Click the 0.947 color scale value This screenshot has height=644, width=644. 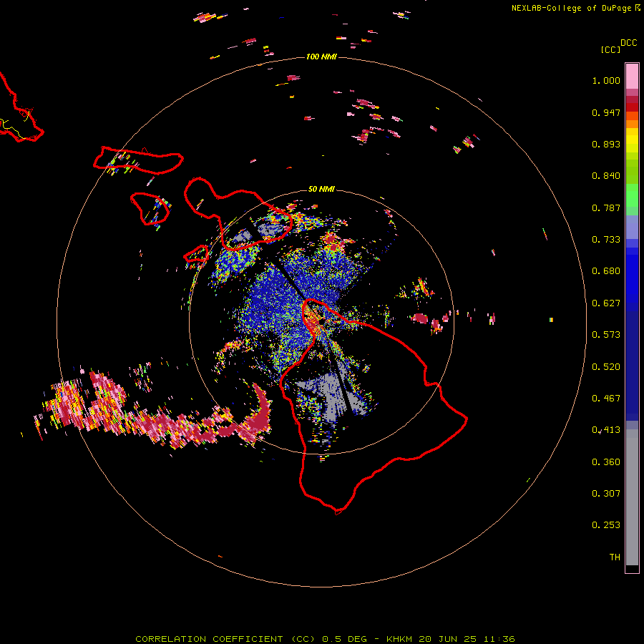pyautogui.click(x=606, y=112)
